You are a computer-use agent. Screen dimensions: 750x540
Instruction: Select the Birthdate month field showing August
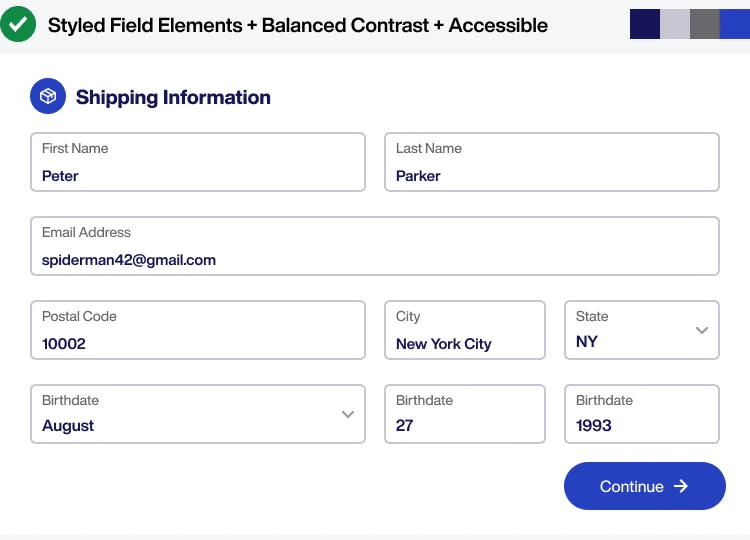point(198,414)
